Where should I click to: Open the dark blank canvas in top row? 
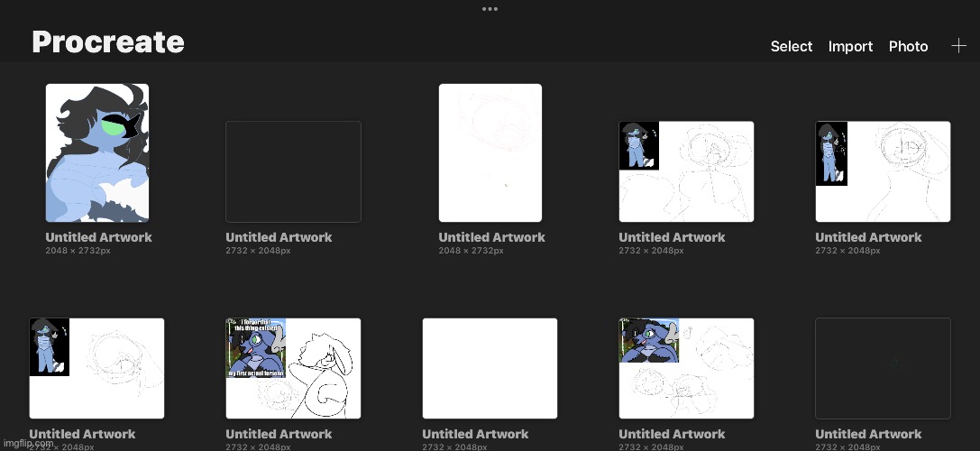coord(293,171)
